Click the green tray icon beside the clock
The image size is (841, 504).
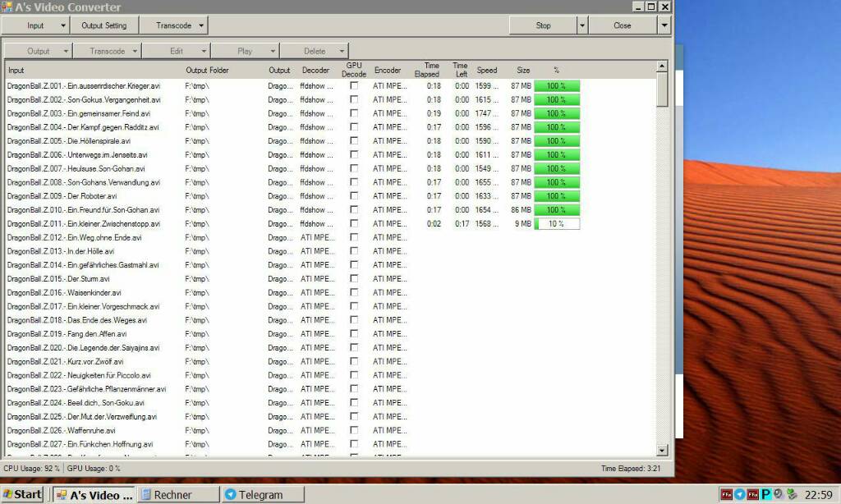792,494
